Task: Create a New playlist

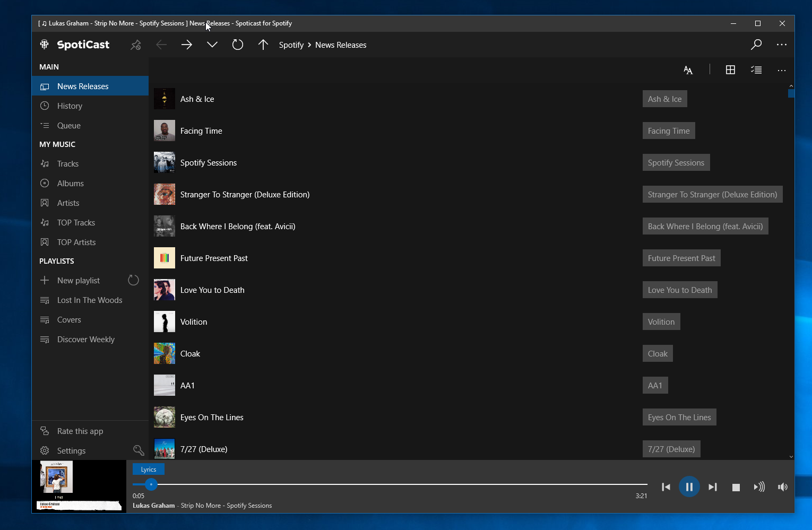Action: coord(78,280)
